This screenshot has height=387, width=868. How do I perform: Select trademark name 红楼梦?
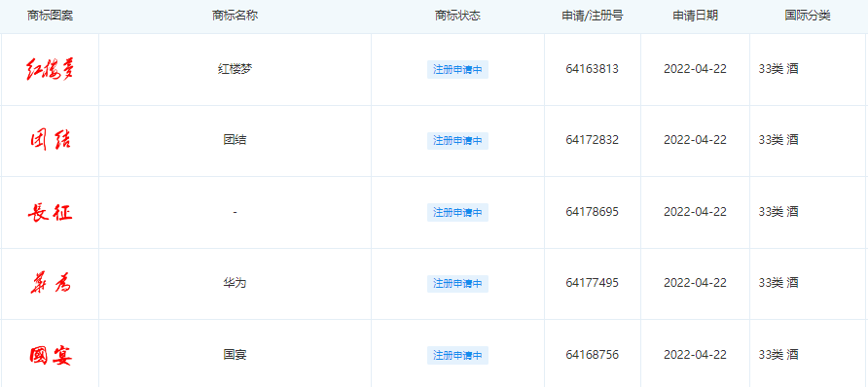235,70
